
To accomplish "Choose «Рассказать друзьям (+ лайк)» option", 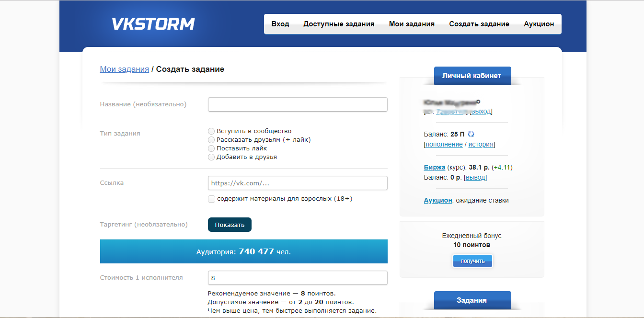I will (211, 139).
